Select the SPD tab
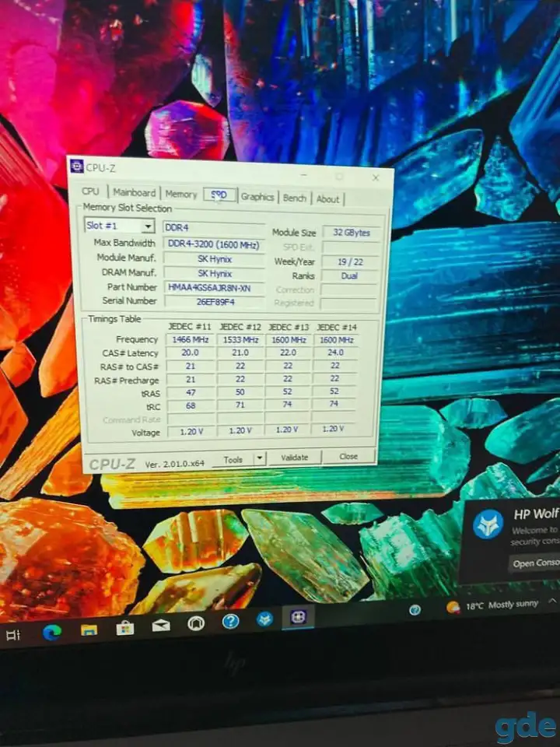Viewport: 560px width, 747px height. 219,195
